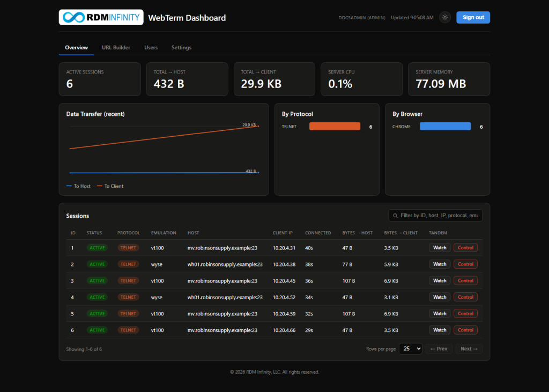Take Control of session 6

click(466, 330)
